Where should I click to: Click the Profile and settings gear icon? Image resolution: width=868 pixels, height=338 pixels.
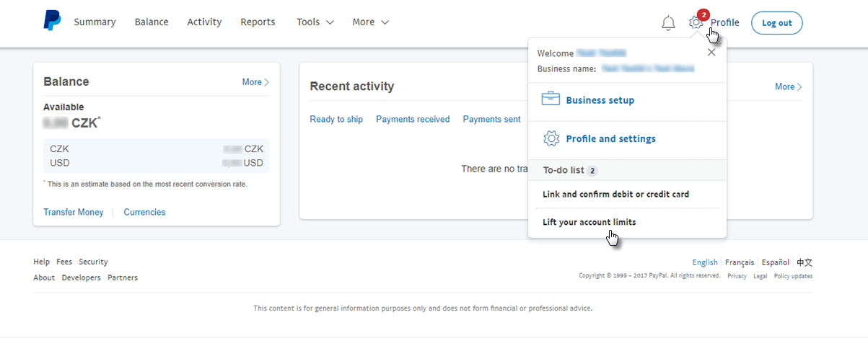tap(551, 138)
